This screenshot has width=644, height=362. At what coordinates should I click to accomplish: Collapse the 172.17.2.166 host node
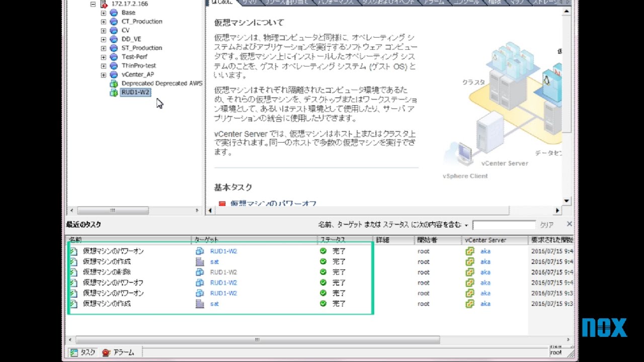(x=93, y=4)
